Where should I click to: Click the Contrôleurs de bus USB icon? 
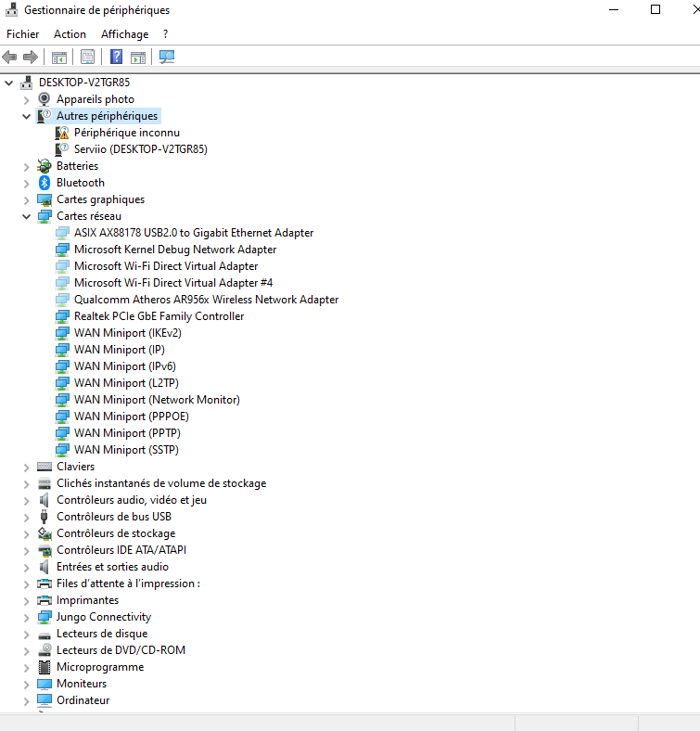pyautogui.click(x=45, y=517)
